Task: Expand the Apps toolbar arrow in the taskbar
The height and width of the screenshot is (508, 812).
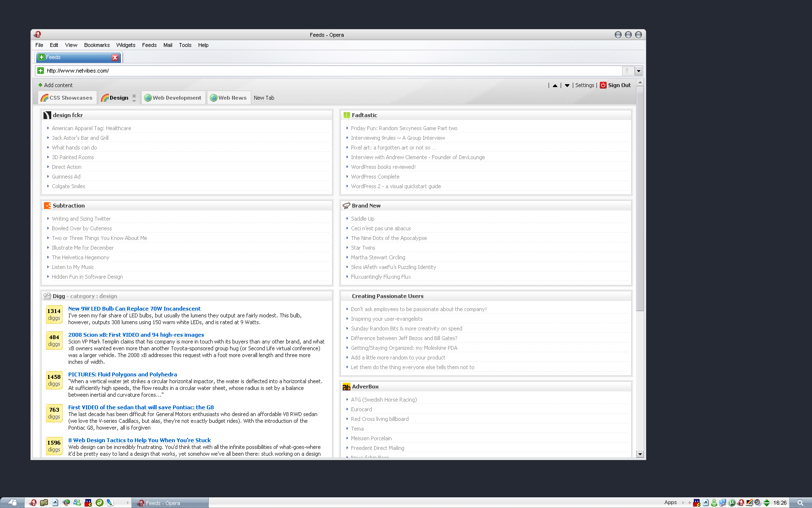Action: 683,503
